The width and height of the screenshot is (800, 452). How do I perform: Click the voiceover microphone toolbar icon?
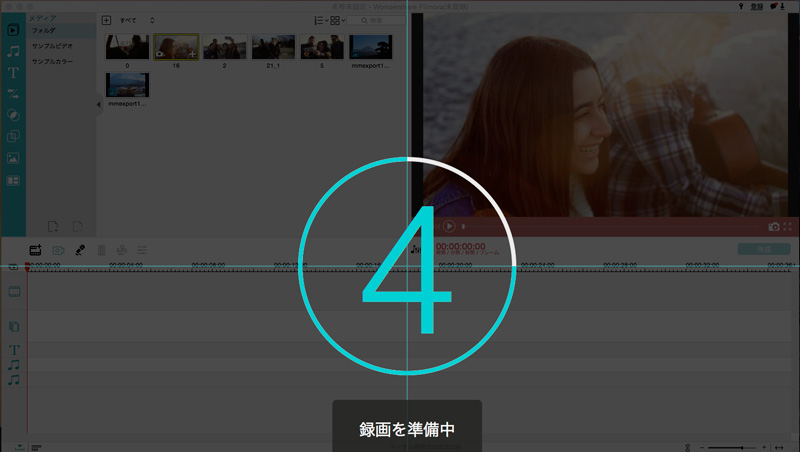[80, 250]
